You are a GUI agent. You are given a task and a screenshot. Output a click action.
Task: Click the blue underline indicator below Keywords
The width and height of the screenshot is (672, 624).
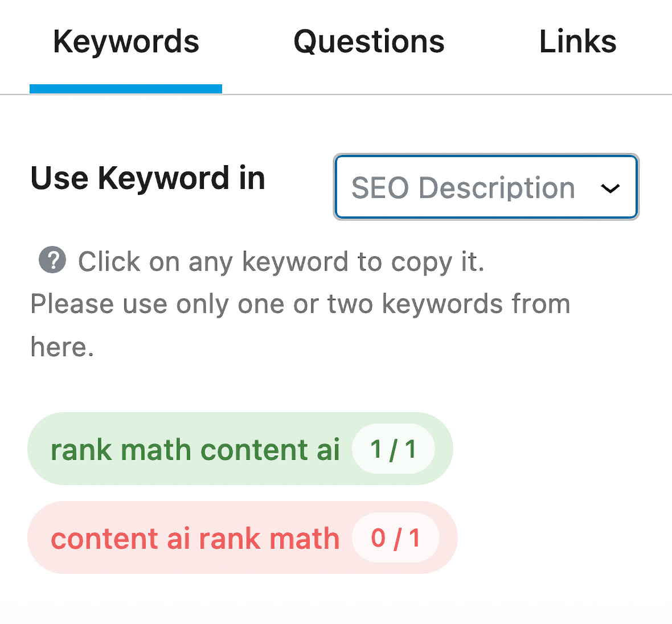tap(125, 88)
